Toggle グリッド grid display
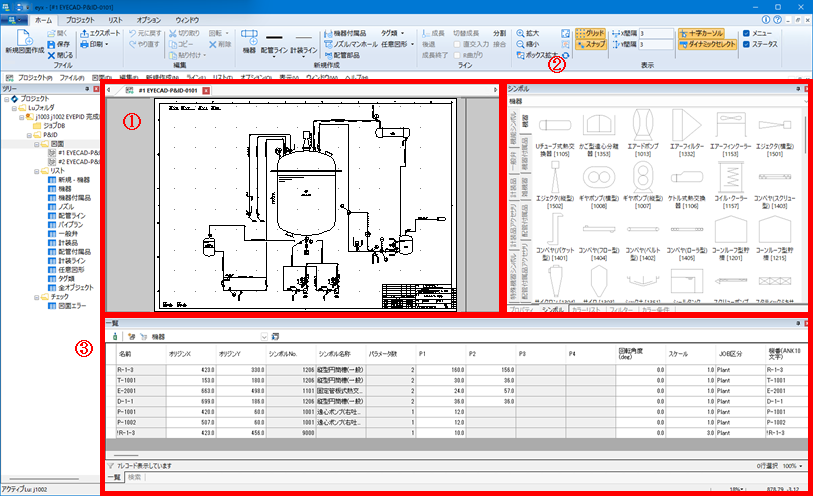This screenshot has height=496, width=813. [590, 33]
